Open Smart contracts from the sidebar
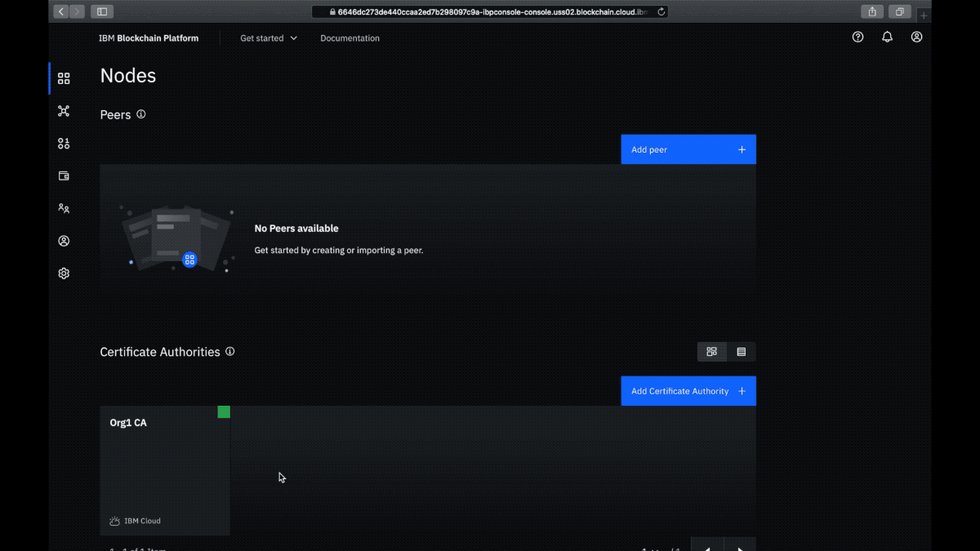 pos(64,143)
